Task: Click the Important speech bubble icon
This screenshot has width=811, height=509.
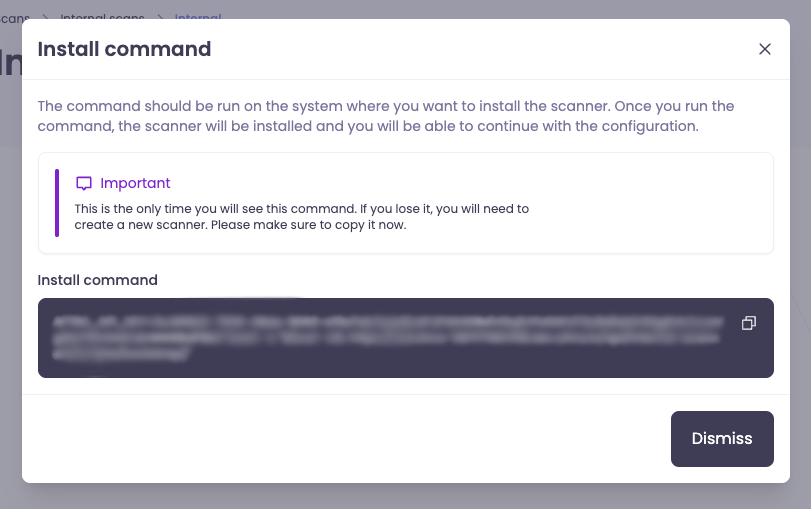Action: [x=84, y=184]
